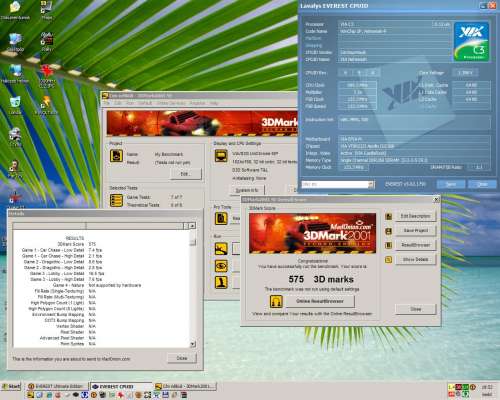Click Close button in EVEREST CPUID

point(482,184)
